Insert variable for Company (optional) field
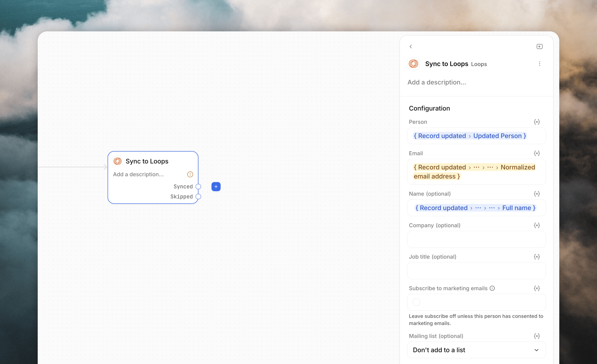This screenshot has height=364, width=597. tap(537, 225)
